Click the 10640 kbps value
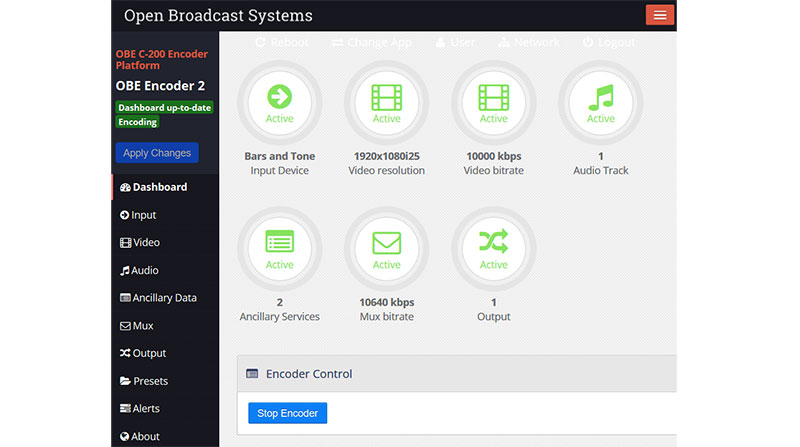Image resolution: width=800 pixels, height=447 pixels. [x=387, y=302]
